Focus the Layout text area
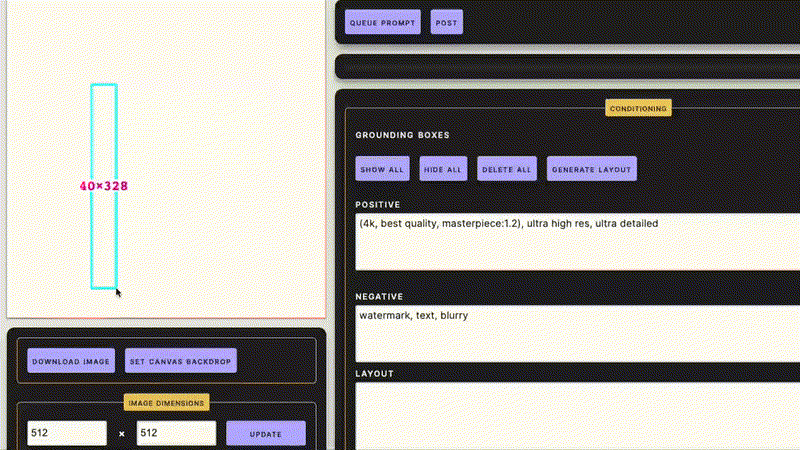 pos(578,416)
